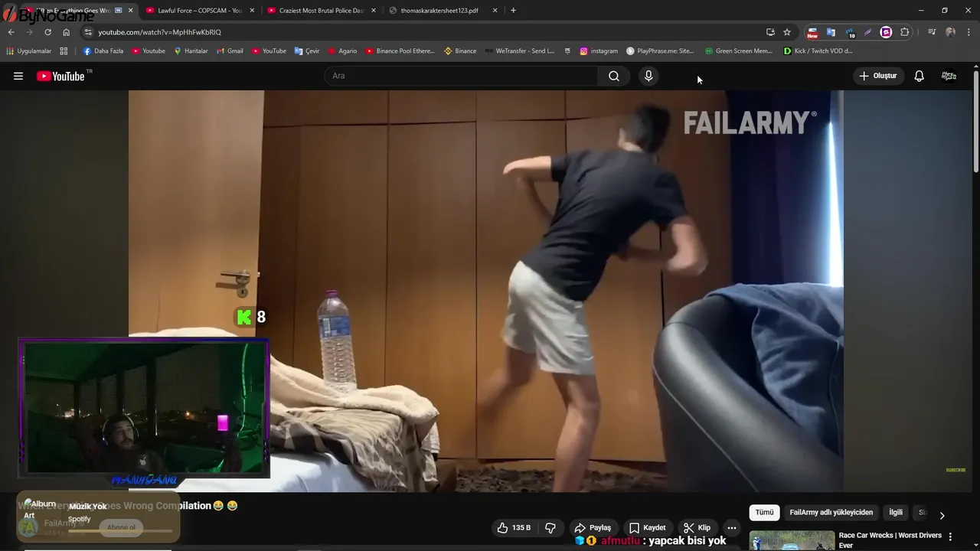Screen dimensions: 980x551
Task: Advance filter chips with right chevron
Action: click(942, 515)
